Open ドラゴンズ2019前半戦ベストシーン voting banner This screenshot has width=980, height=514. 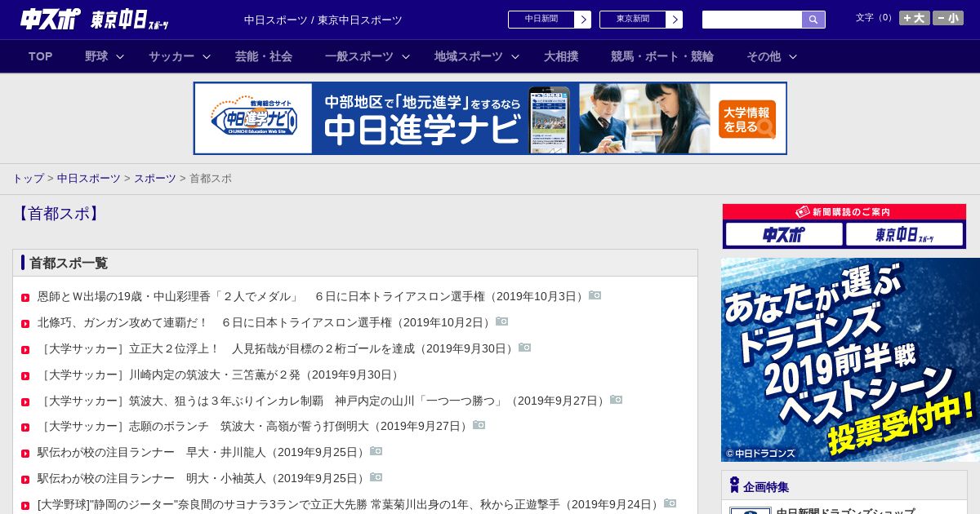click(x=850, y=360)
